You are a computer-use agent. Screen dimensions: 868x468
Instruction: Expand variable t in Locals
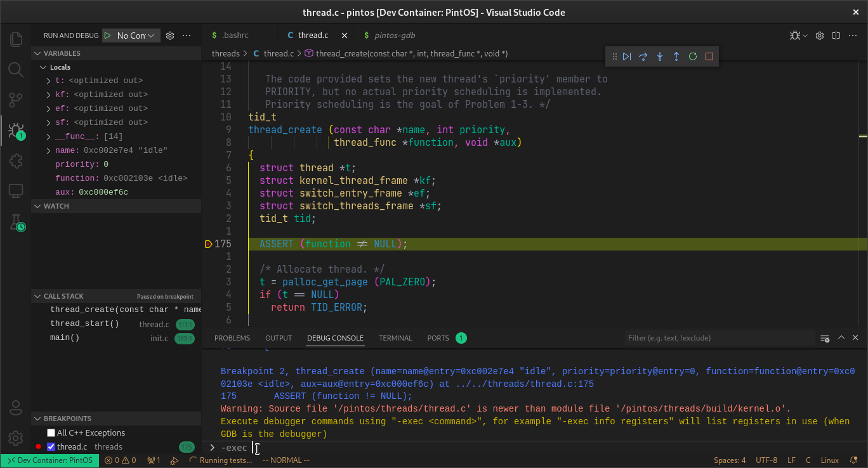49,81
